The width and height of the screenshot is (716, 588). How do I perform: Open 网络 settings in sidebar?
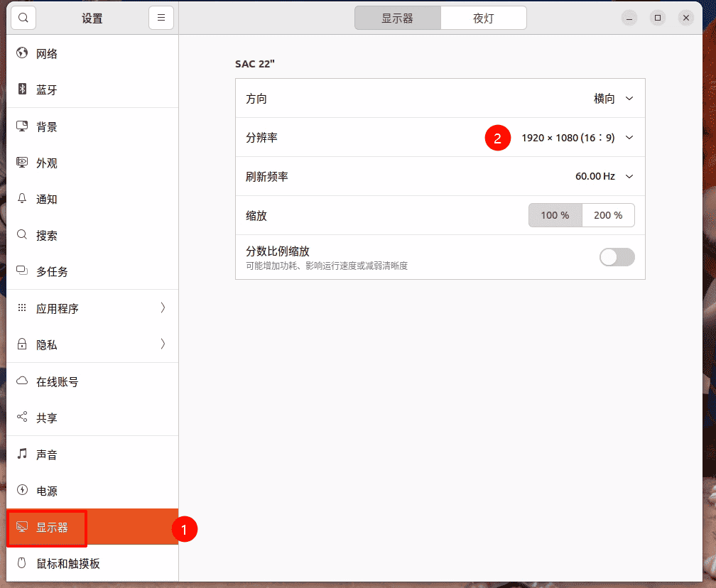[x=92, y=53]
